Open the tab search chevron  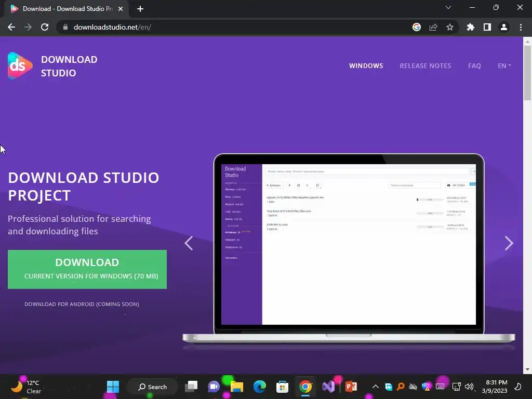click(x=448, y=7)
